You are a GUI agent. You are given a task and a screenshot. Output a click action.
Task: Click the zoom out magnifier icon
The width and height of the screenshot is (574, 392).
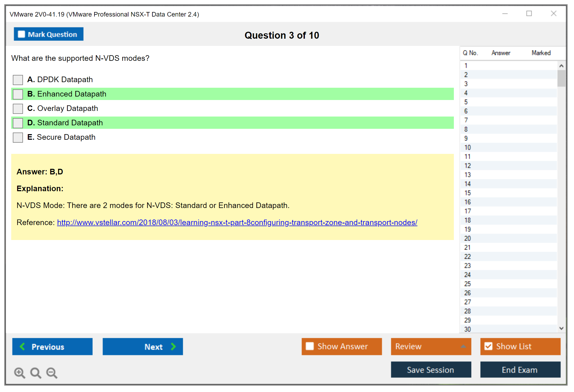(x=52, y=373)
